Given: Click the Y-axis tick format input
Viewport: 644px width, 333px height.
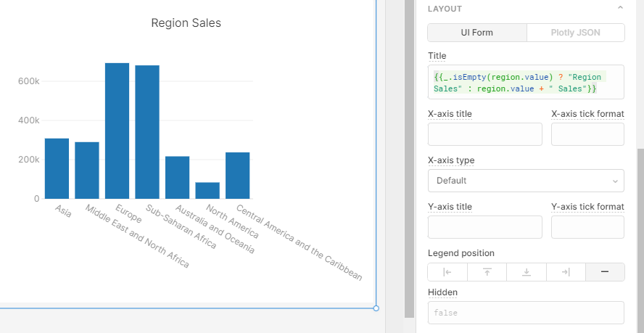Looking at the screenshot, I should (587, 227).
